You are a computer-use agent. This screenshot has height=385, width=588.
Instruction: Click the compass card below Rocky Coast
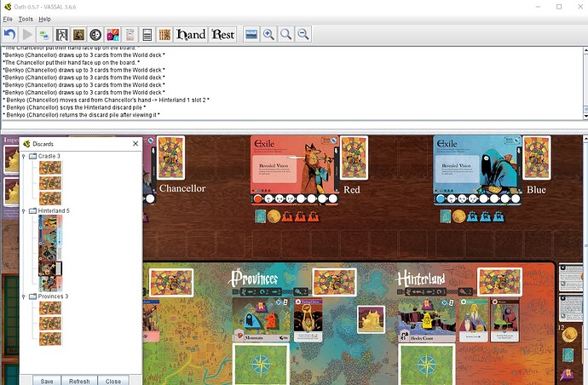(x=427, y=365)
